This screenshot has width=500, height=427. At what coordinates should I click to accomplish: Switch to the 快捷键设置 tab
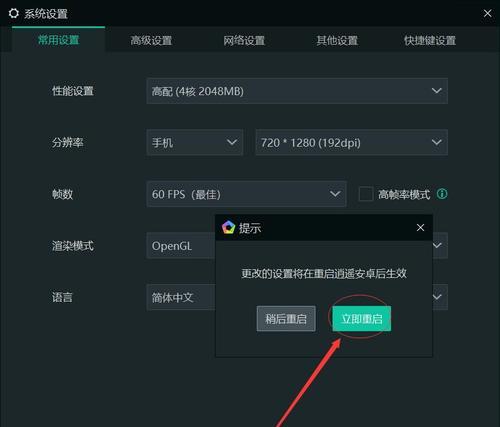[430, 40]
